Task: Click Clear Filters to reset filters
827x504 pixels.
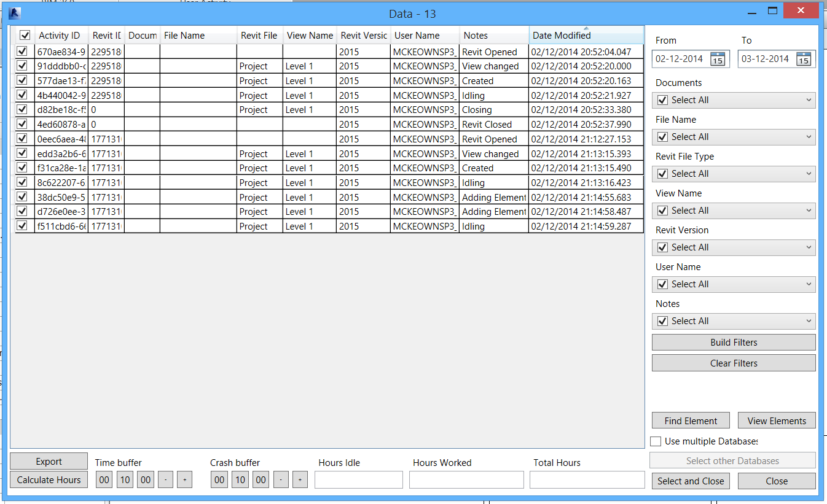Action: (734, 363)
